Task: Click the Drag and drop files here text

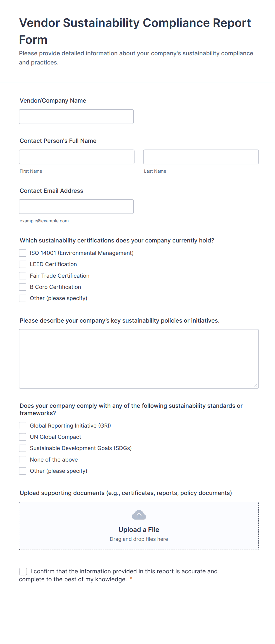Action: 139,539
